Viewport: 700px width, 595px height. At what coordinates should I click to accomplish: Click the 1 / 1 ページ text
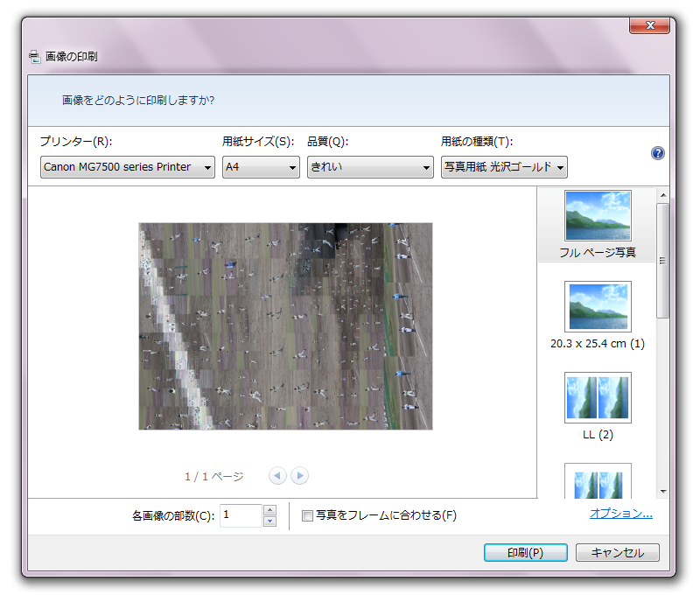point(214,477)
